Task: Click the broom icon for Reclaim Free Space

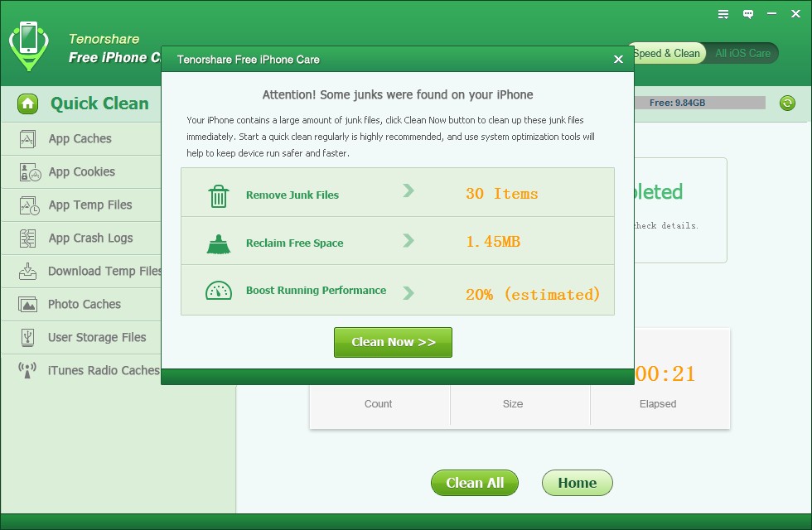Action: [x=219, y=243]
